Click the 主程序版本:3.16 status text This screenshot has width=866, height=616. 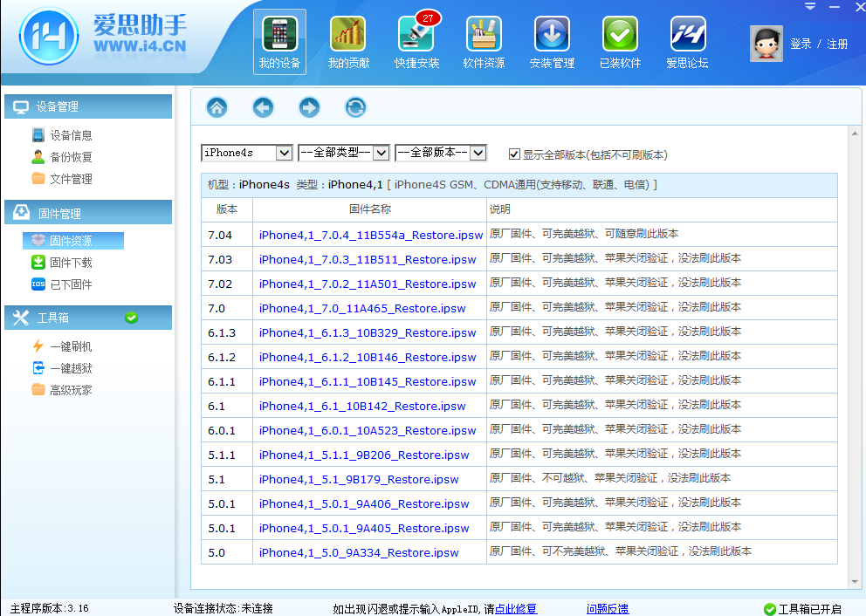click(x=50, y=609)
